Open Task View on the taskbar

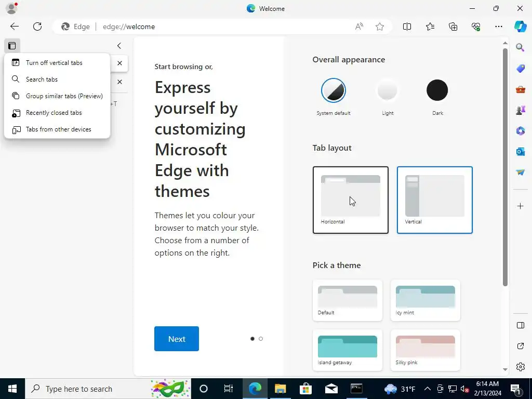click(x=229, y=389)
